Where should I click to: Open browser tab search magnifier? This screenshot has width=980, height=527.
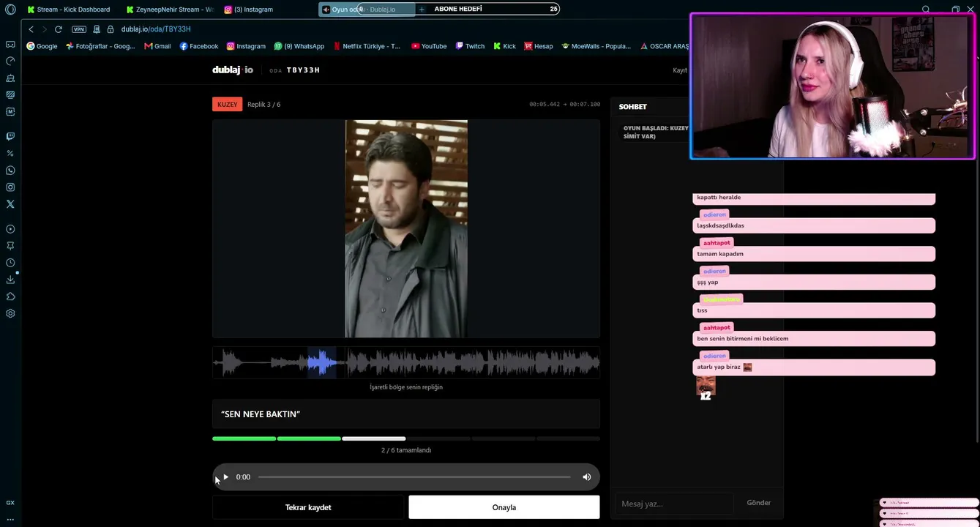[926, 10]
